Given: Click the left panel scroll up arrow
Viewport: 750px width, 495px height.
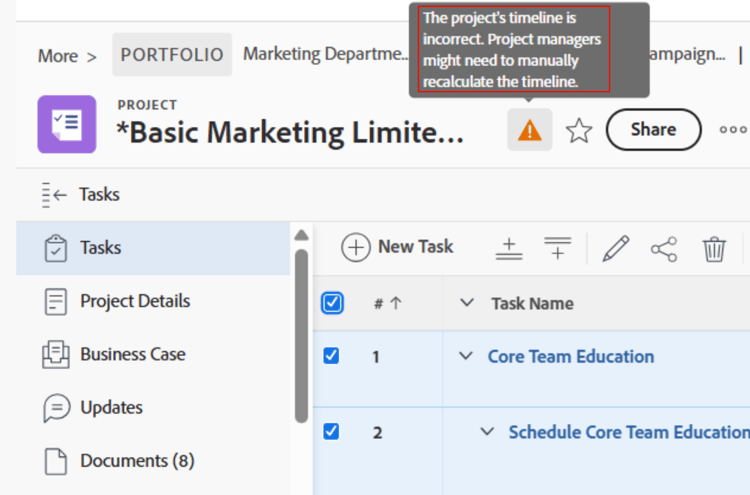Looking at the screenshot, I should (301, 235).
